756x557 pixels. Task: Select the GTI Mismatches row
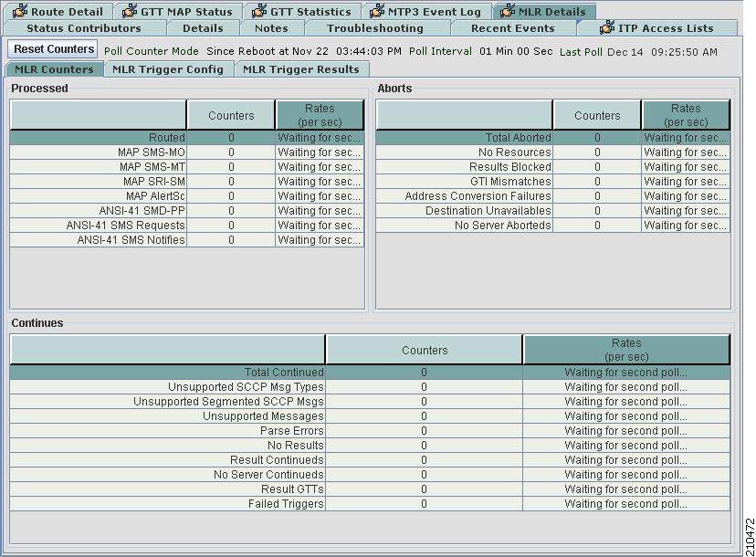point(553,182)
